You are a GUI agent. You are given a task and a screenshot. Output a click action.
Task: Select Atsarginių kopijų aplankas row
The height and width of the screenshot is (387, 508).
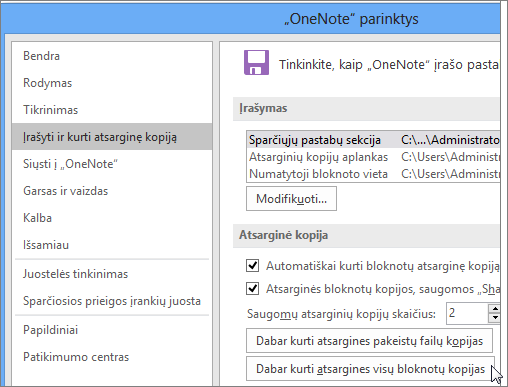pos(373,157)
